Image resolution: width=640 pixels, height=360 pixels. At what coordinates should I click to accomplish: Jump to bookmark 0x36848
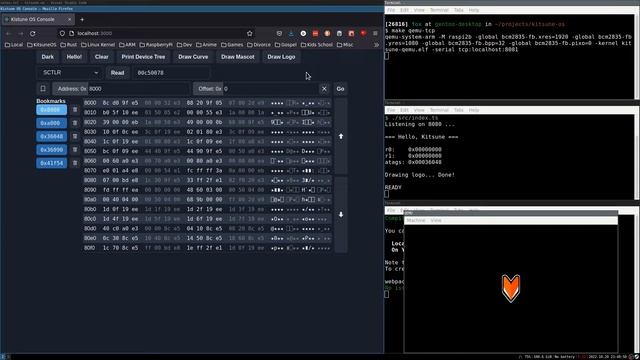point(51,136)
